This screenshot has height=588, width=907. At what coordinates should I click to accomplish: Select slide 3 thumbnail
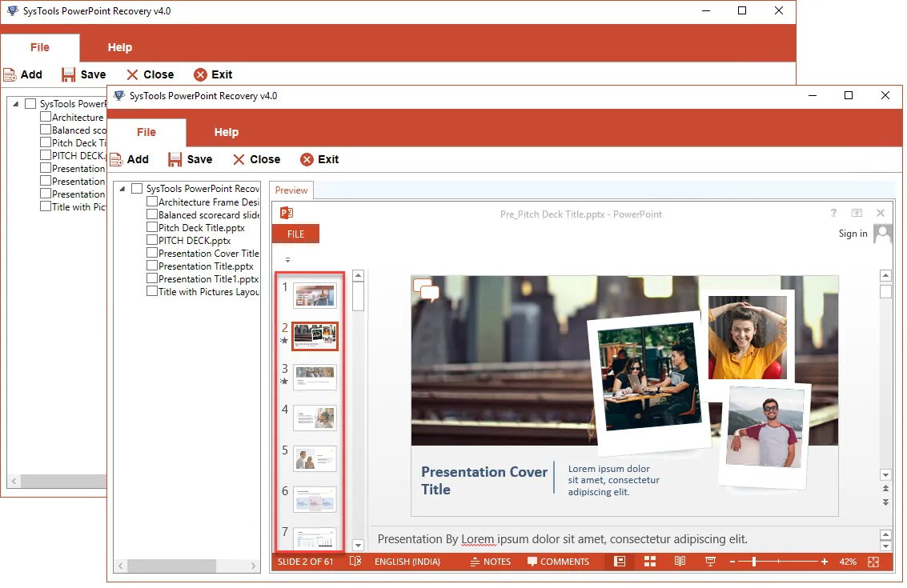pyautogui.click(x=315, y=377)
